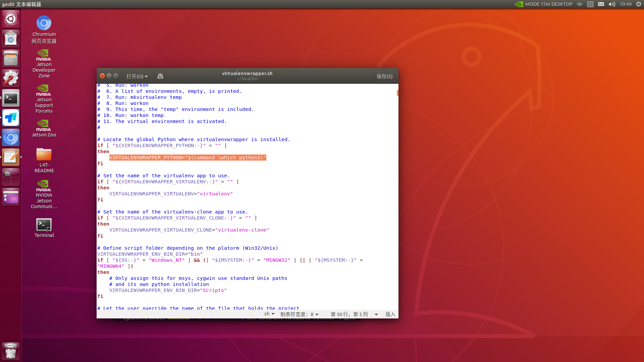Click the NVIDIA MODE 15W DESKTOP indicator

543,4
